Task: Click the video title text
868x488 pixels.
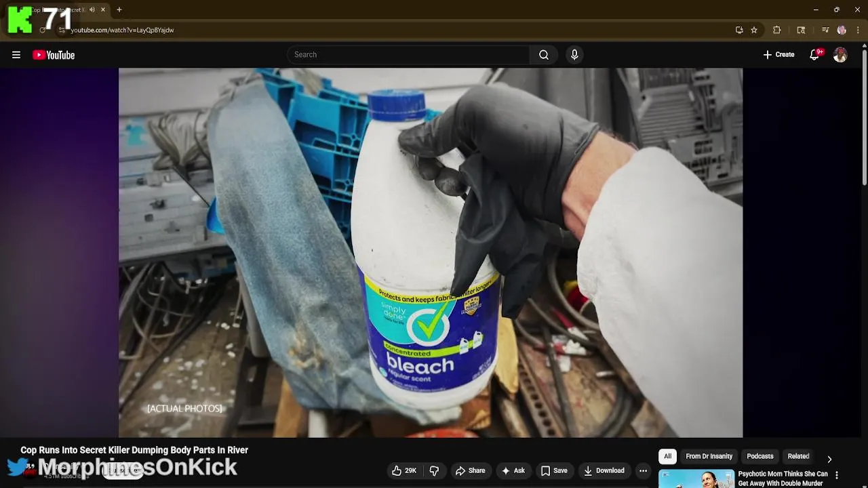Action: [134, 450]
